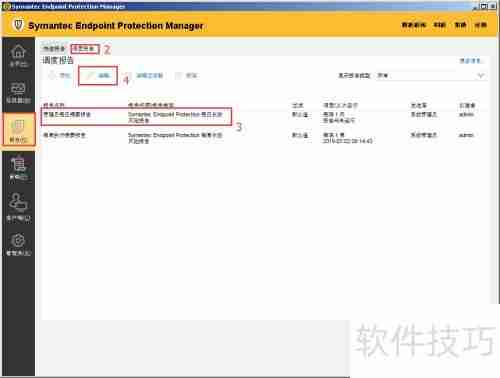500x378 pixels.
Task: Click 'admin' in the first report row
Action: click(x=466, y=114)
